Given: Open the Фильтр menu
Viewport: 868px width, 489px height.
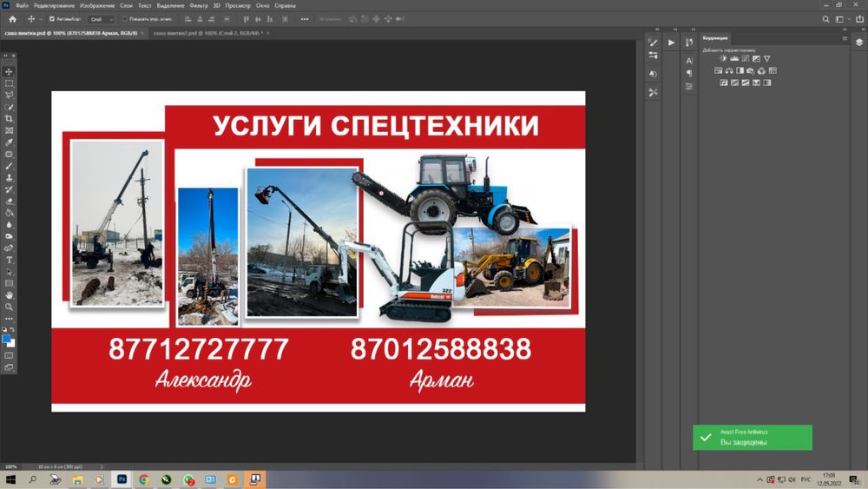Looking at the screenshot, I should pos(199,5).
